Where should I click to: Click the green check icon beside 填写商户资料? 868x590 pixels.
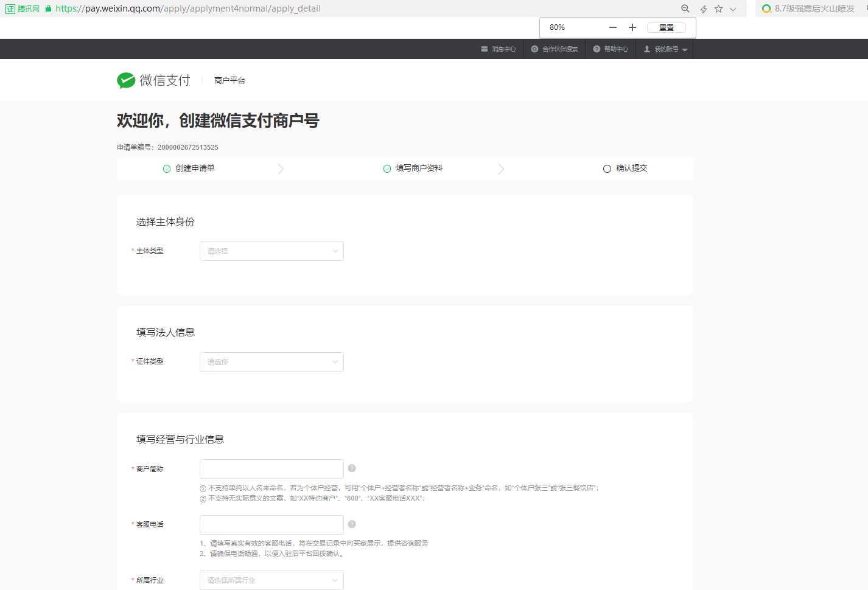click(387, 169)
